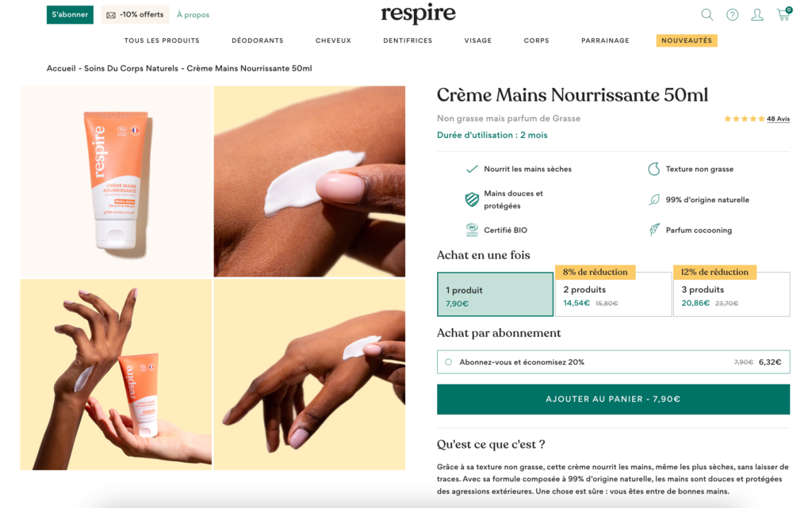The width and height of the screenshot is (812, 508).
Task: Click Ajouter au panier button
Action: (613, 399)
